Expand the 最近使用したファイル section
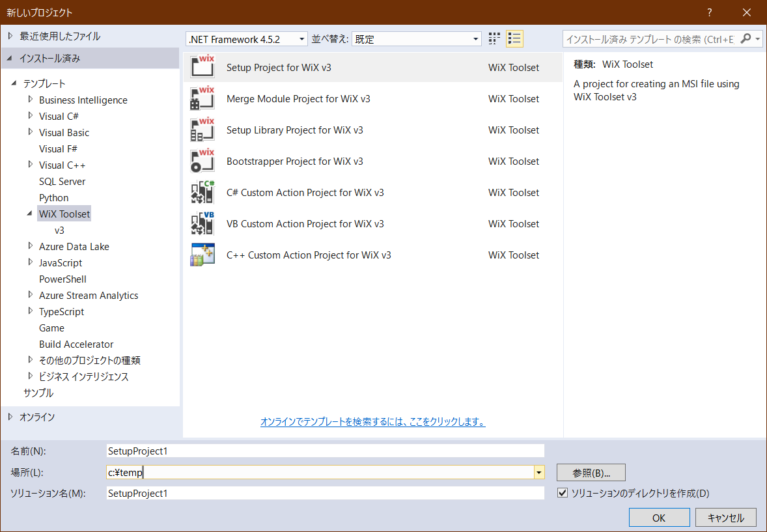The width and height of the screenshot is (767, 532). (x=11, y=36)
